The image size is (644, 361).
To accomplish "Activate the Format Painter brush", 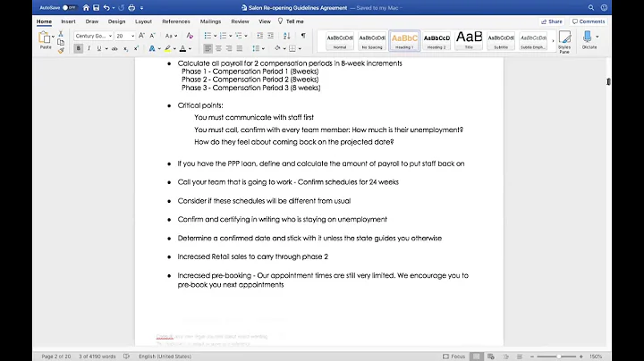I will (x=61, y=50).
